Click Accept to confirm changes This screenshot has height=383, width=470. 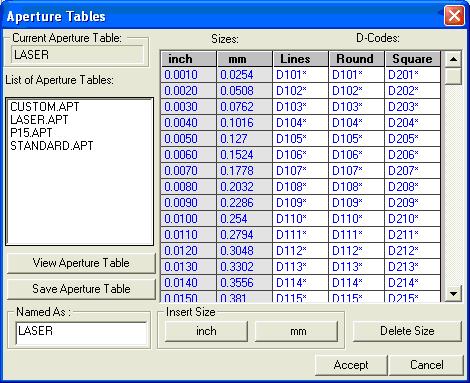pos(351,365)
